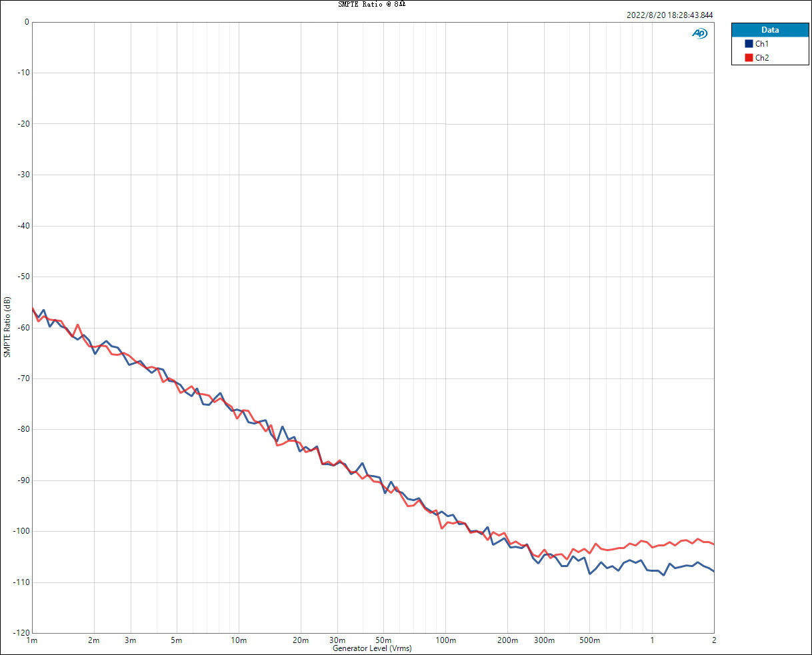Screen dimensions: 812x655
Task: Click the blue Ch1 color swatch
Action: [x=749, y=44]
